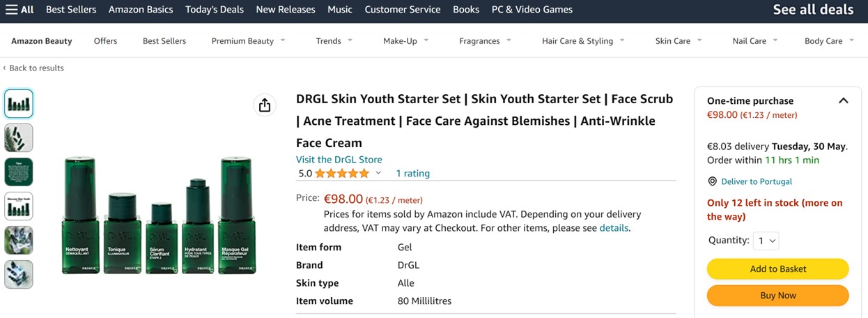Expand the rating breakdown chevron
This screenshot has width=868, height=318.
point(378,174)
